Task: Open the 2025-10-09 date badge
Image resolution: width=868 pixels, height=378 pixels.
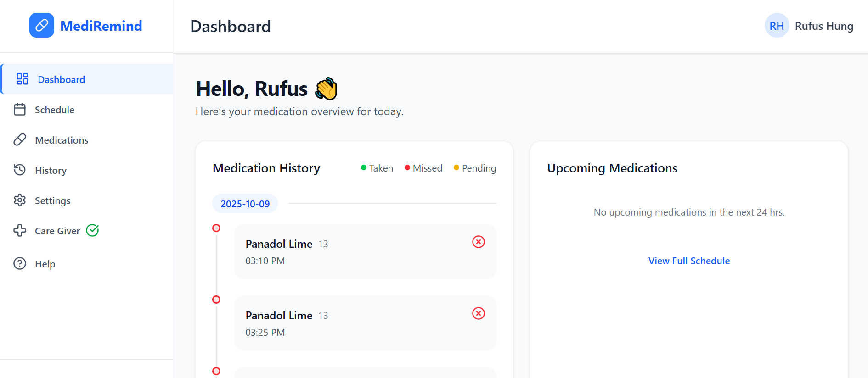Action: tap(245, 203)
